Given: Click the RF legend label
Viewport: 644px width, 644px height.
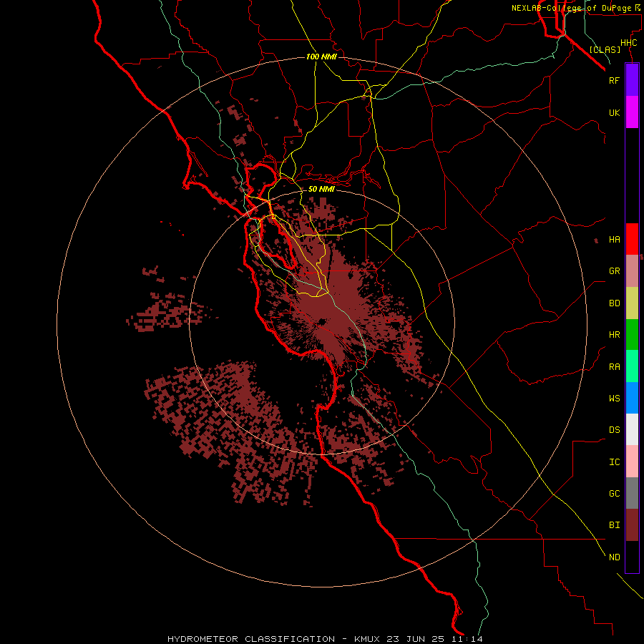Looking at the screenshot, I should [614, 80].
